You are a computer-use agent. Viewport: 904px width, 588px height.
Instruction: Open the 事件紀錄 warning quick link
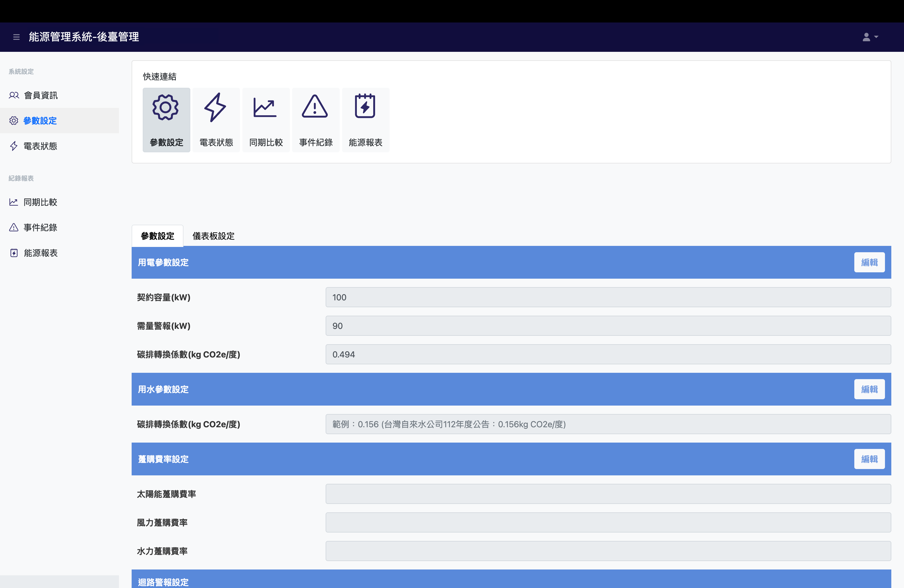click(x=316, y=120)
